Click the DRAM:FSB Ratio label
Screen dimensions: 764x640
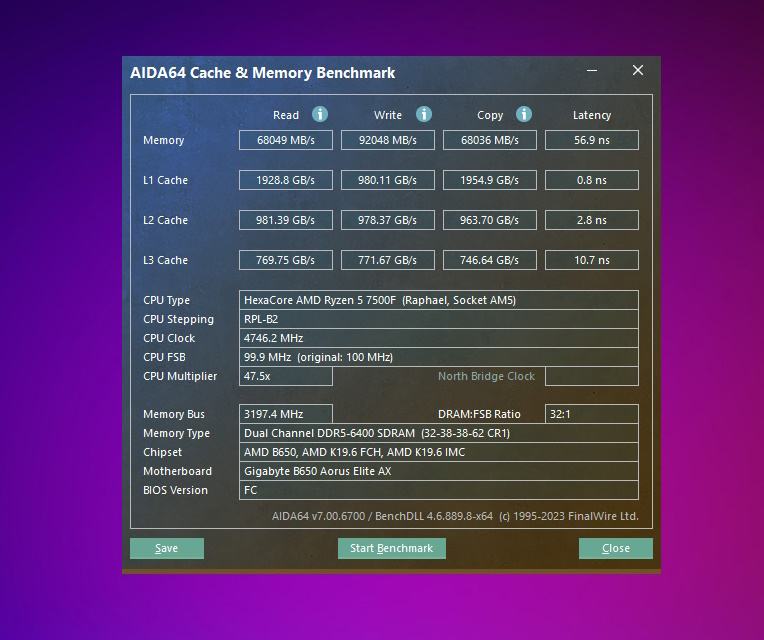point(479,414)
